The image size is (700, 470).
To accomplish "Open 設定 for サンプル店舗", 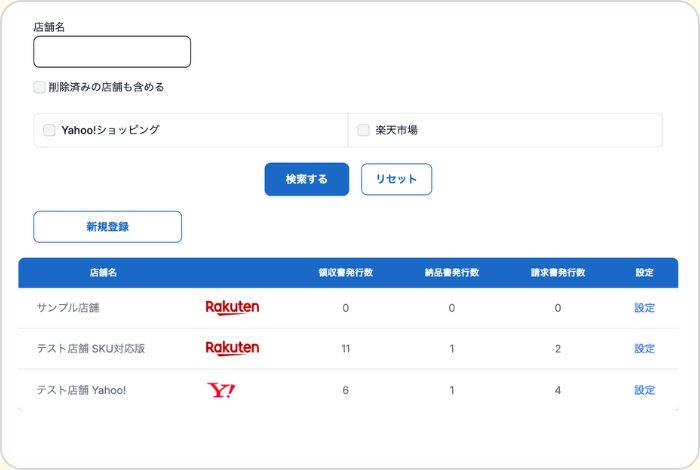I will click(644, 308).
